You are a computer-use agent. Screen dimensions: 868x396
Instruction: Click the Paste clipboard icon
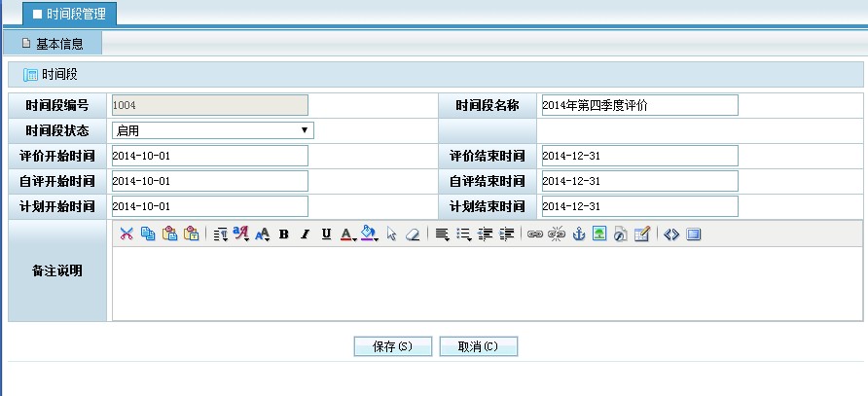tap(169, 234)
